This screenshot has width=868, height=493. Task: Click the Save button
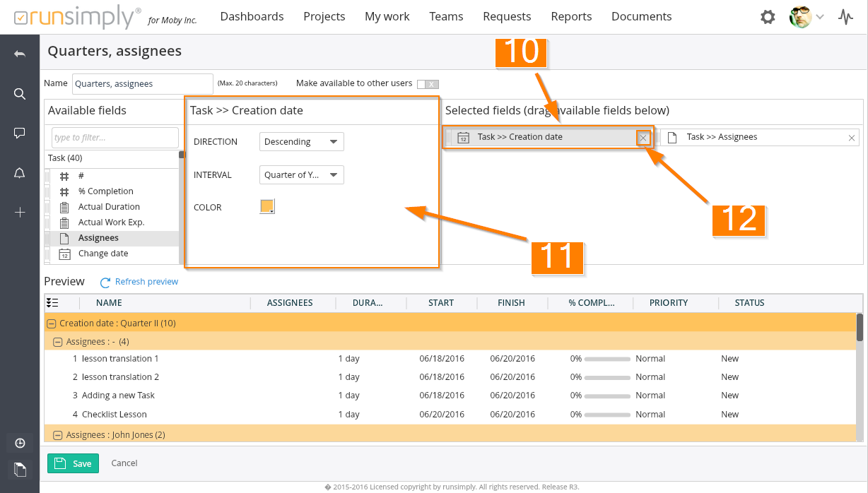73,463
